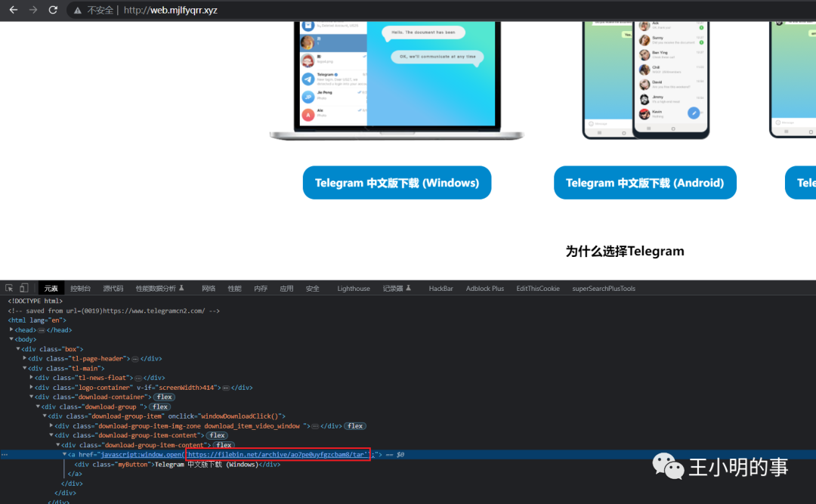Open the 性能数据分析 tab
Screen dimensions: 816x504
pos(159,289)
